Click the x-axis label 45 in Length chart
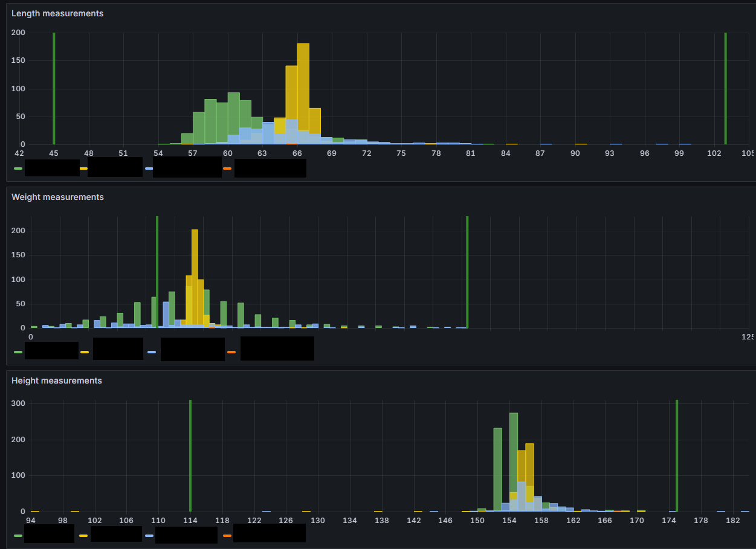The width and height of the screenshot is (756, 549). (54, 153)
